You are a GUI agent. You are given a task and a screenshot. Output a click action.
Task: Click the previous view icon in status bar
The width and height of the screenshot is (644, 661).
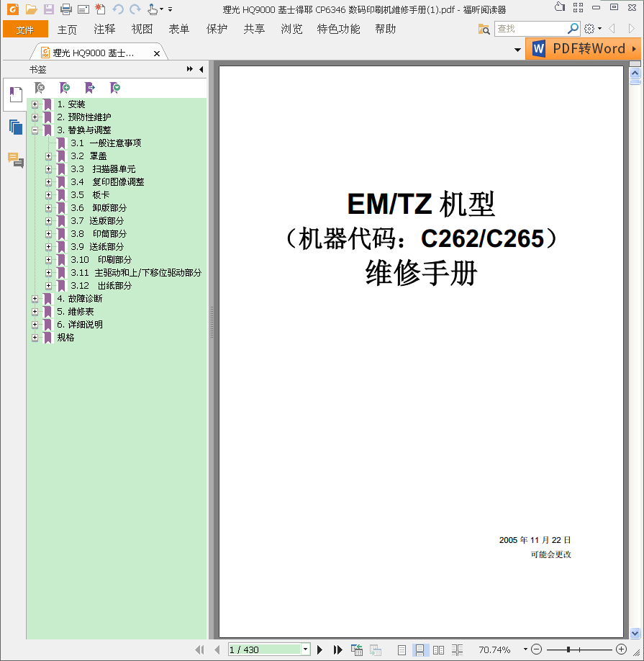(x=357, y=649)
